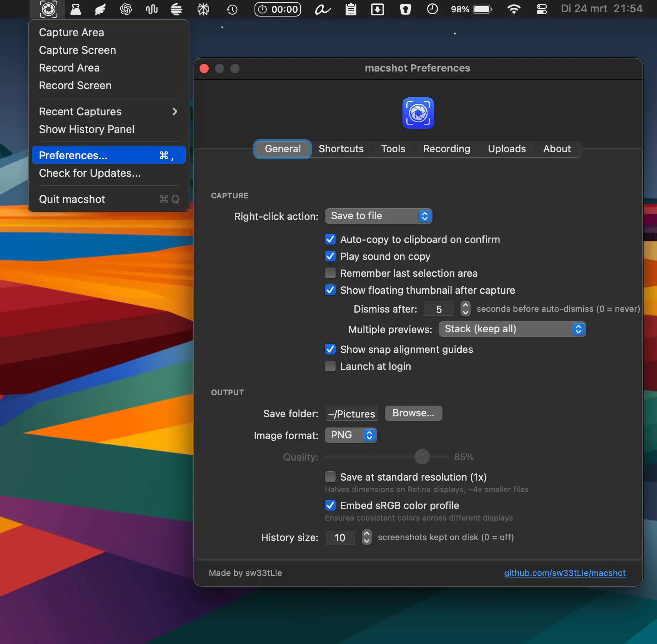
Task: Enable the Launch at login checkbox
Action: [330, 366]
